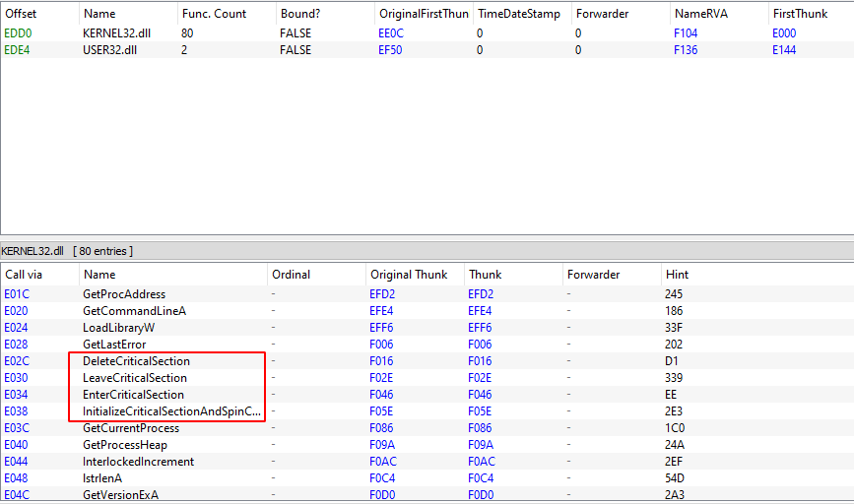The width and height of the screenshot is (854, 504).
Task: Select the GetCommandLineA function row
Action: pos(427,311)
